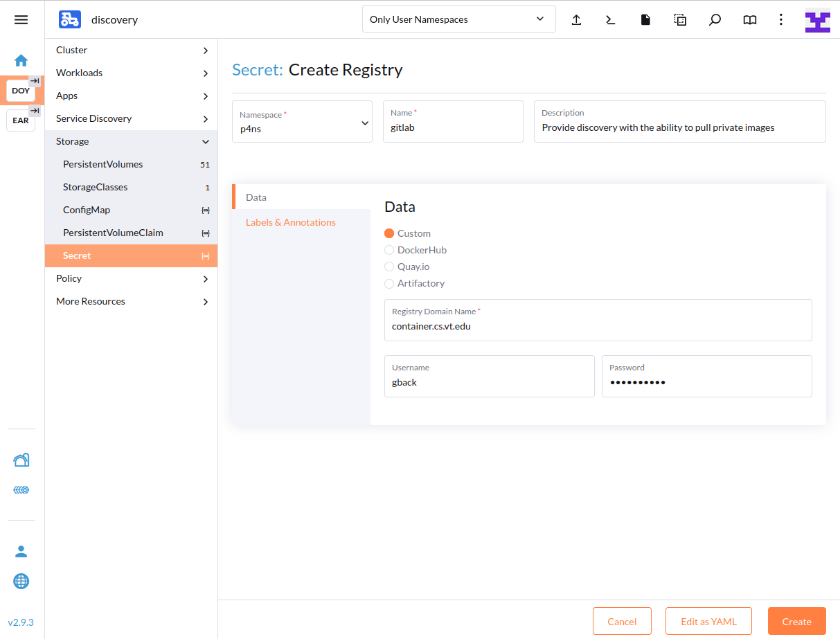Expand the Workloads section
The width and height of the screenshot is (840, 639).
tap(131, 73)
